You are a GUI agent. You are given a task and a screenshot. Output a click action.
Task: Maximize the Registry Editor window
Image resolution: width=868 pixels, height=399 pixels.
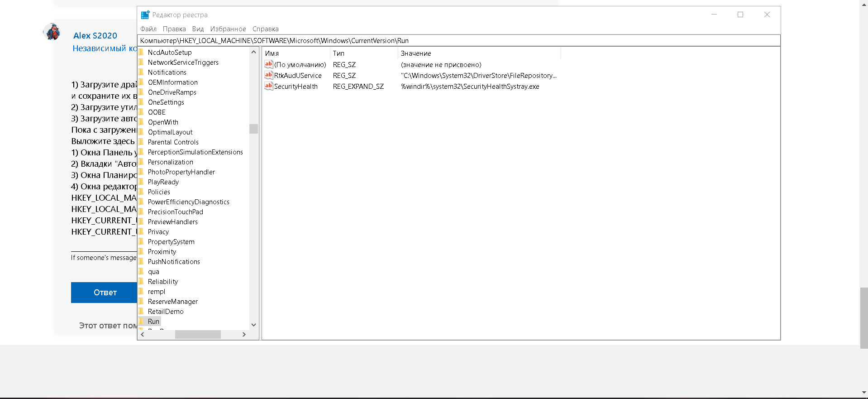click(740, 14)
